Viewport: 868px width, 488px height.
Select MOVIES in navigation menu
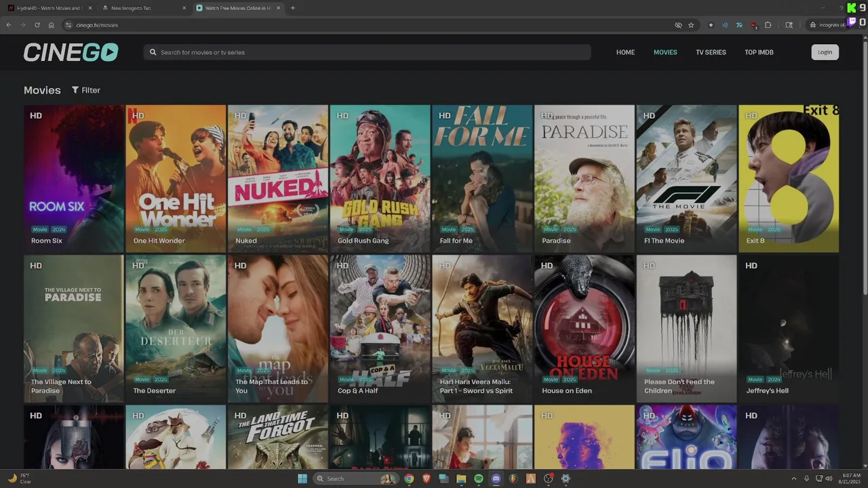click(x=665, y=52)
